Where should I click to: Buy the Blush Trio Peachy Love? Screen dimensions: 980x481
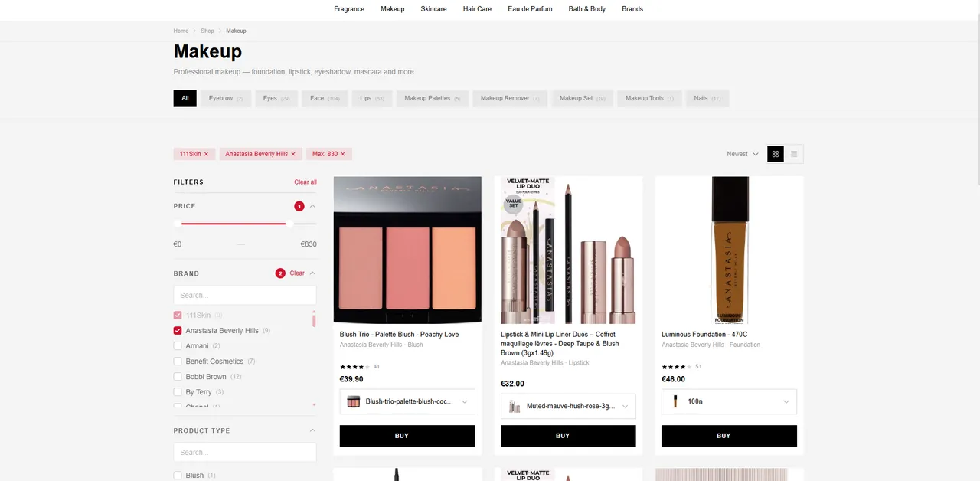pos(407,436)
